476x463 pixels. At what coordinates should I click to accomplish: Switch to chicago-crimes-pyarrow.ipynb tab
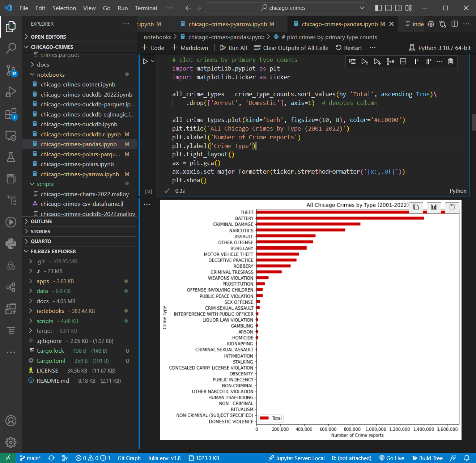tap(228, 24)
